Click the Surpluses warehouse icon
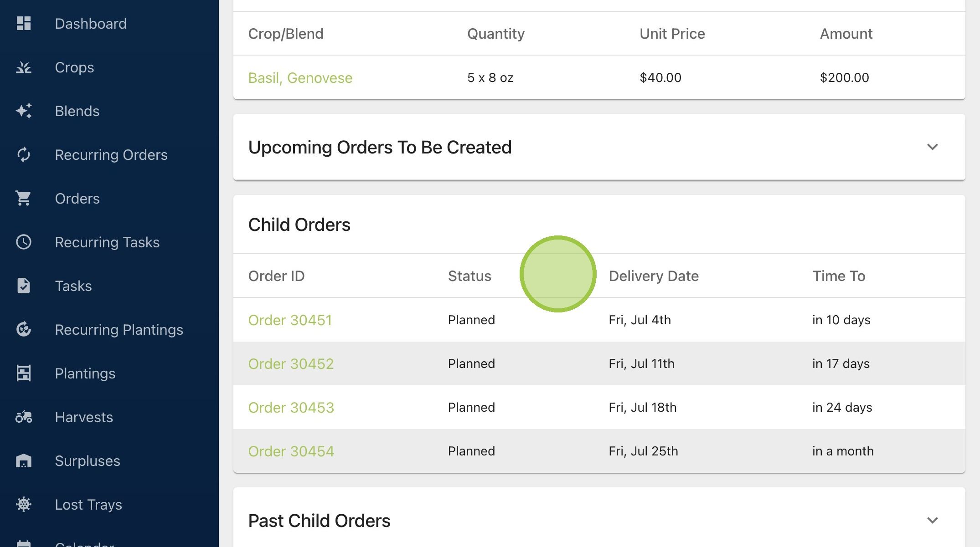Viewport: 980px width, 547px height. click(x=23, y=461)
